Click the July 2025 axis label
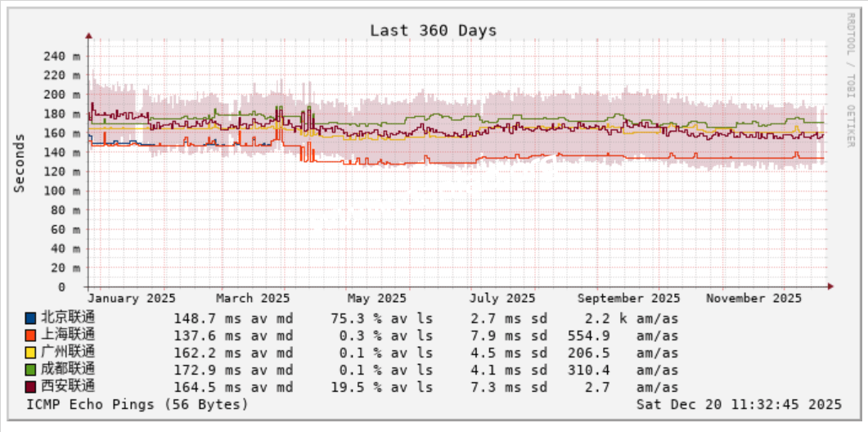The height and width of the screenshot is (432, 868). pyautogui.click(x=502, y=299)
